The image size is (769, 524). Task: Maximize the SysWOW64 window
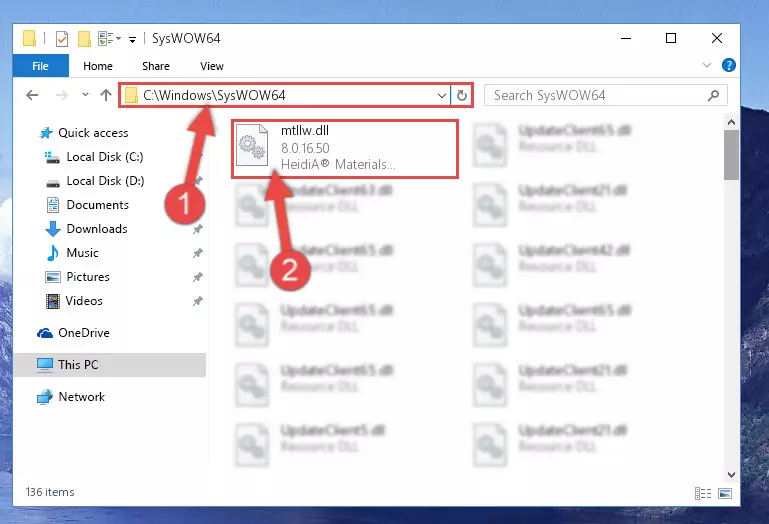click(671, 38)
